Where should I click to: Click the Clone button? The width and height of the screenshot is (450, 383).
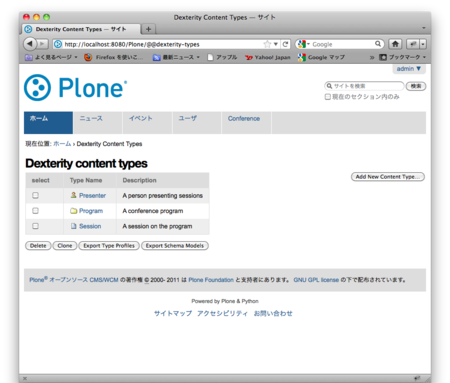tap(65, 246)
